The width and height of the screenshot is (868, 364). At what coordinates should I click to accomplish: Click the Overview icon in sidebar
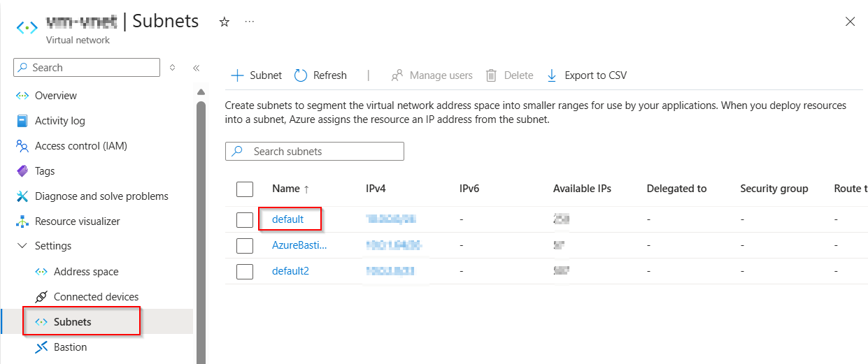[x=22, y=96]
